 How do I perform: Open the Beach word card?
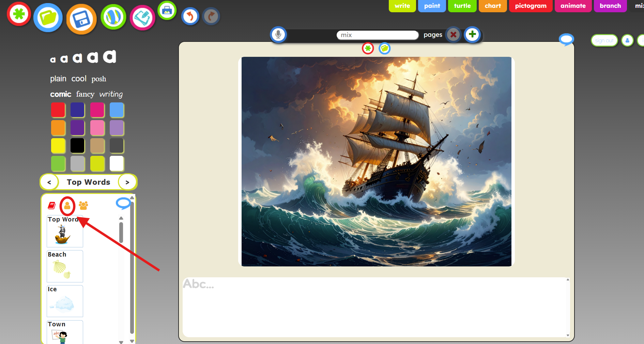click(x=65, y=266)
